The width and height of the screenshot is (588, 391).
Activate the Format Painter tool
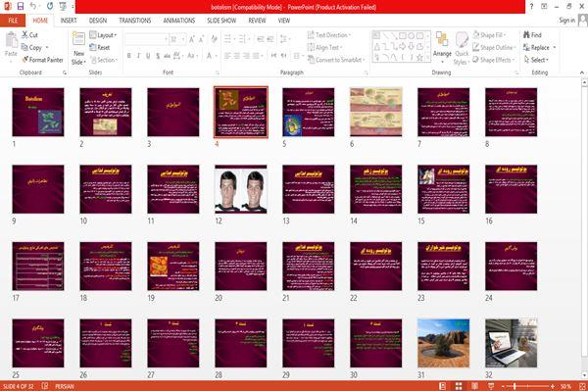point(42,60)
